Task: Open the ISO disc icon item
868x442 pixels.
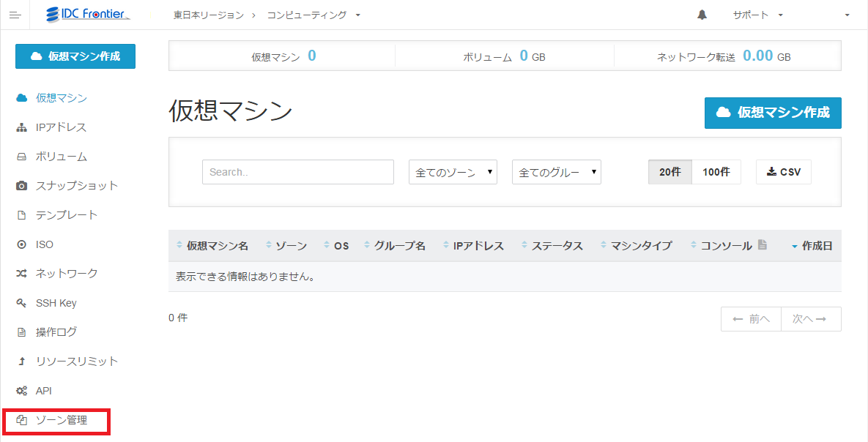Action: pyautogui.click(x=22, y=244)
